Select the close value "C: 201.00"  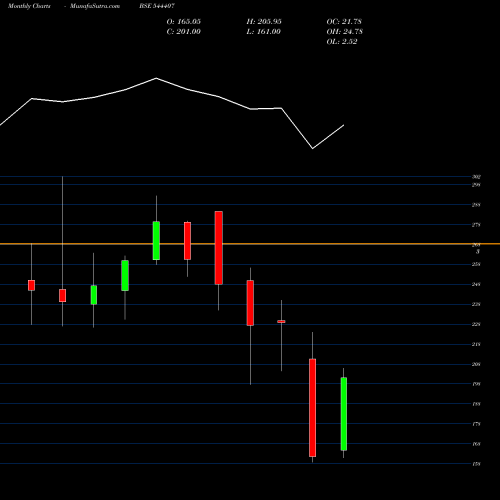click(x=184, y=32)
